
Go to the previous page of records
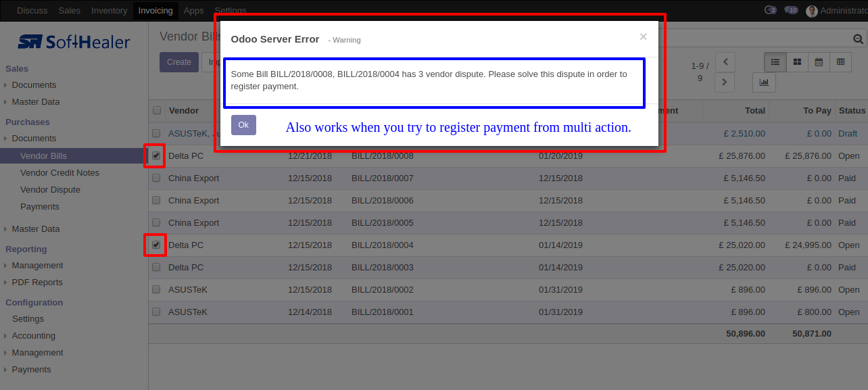[725, 62]
